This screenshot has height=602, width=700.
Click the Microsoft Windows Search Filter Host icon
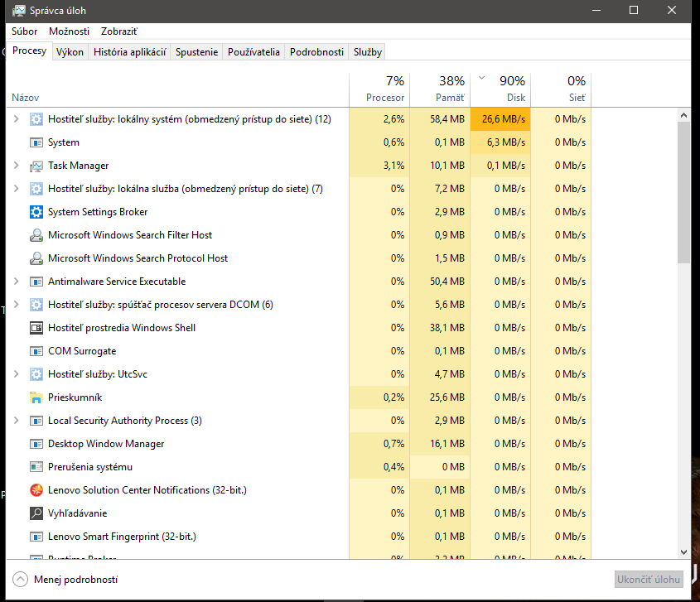pos(36,235)
